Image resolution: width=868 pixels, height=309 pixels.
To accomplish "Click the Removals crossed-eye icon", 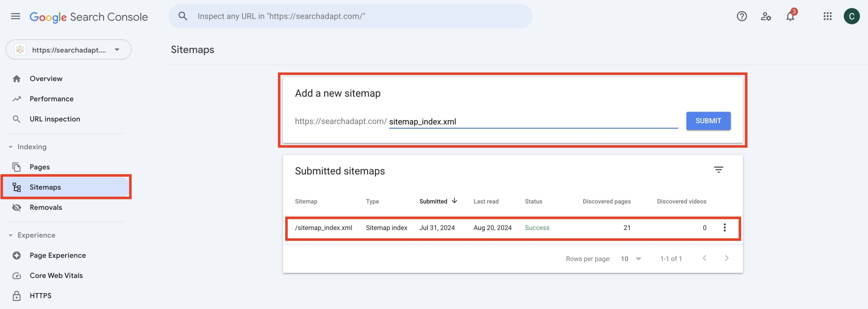I will click(17, 207).
